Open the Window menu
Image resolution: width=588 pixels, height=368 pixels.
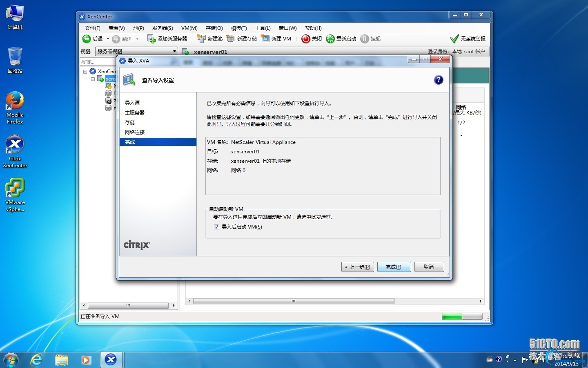click(287, 28)
